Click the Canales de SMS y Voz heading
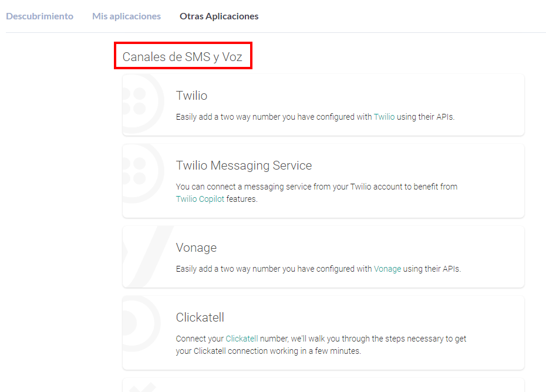Viewport: 546px width, 392px height. coord(182,57)
